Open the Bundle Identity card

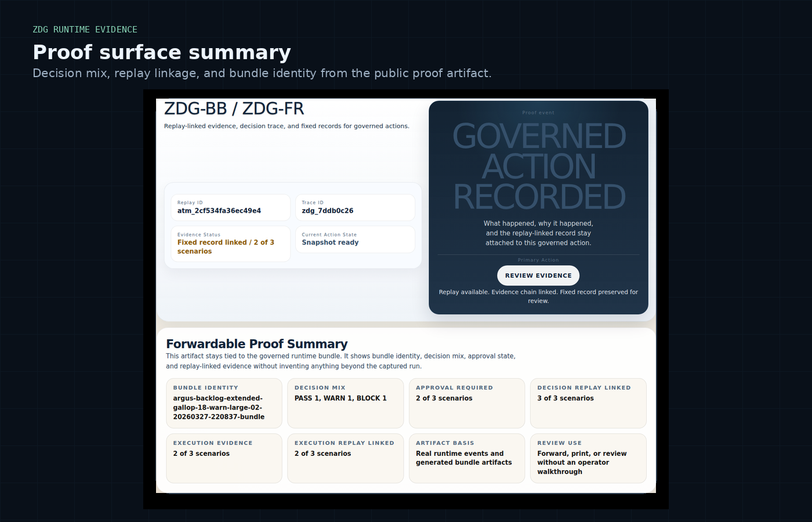224,403
